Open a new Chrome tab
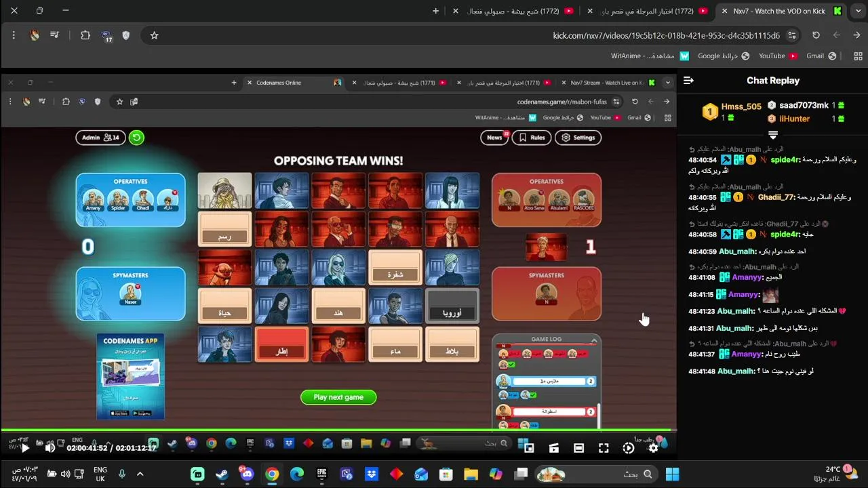Viewport: 868px width, 488px height. [435, 11]
